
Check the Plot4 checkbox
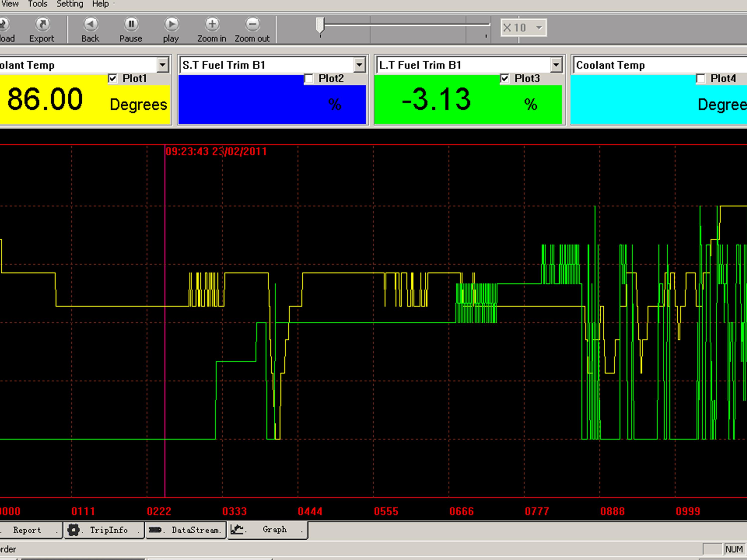(701, 79)
